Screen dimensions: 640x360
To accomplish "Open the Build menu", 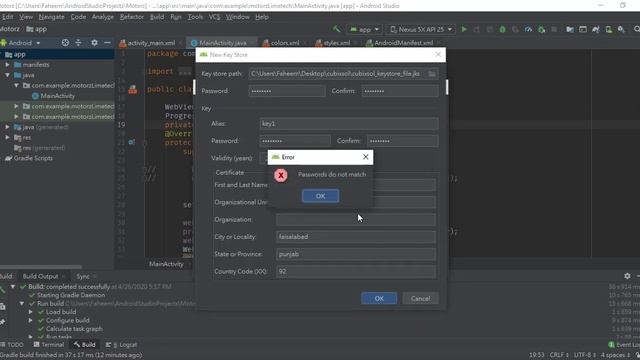I will click(157, 17).
